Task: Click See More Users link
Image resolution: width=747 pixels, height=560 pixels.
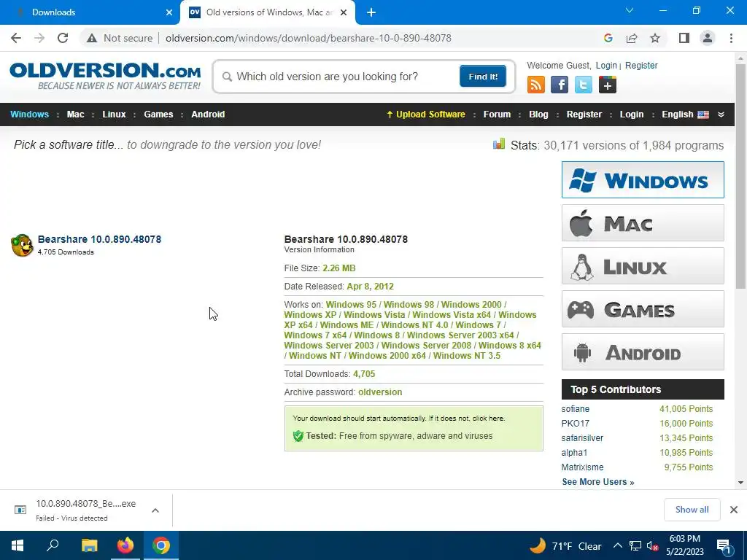Action: tap(598, 482)
